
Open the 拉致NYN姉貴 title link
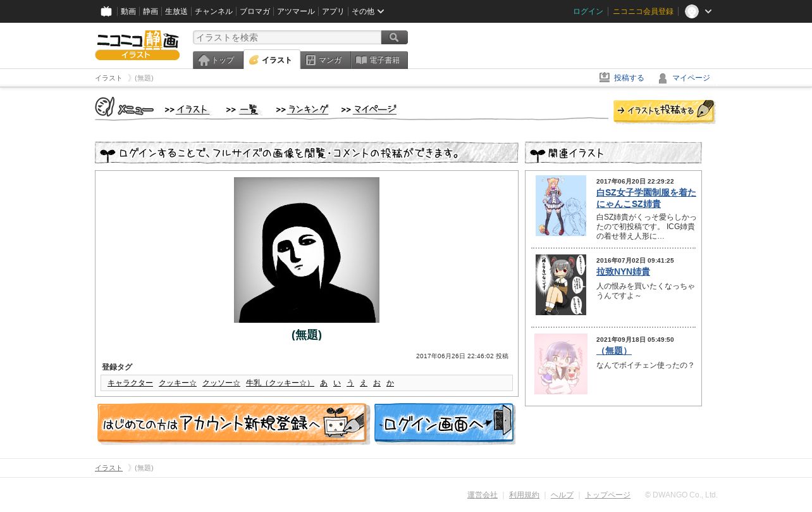coord(623,272)
